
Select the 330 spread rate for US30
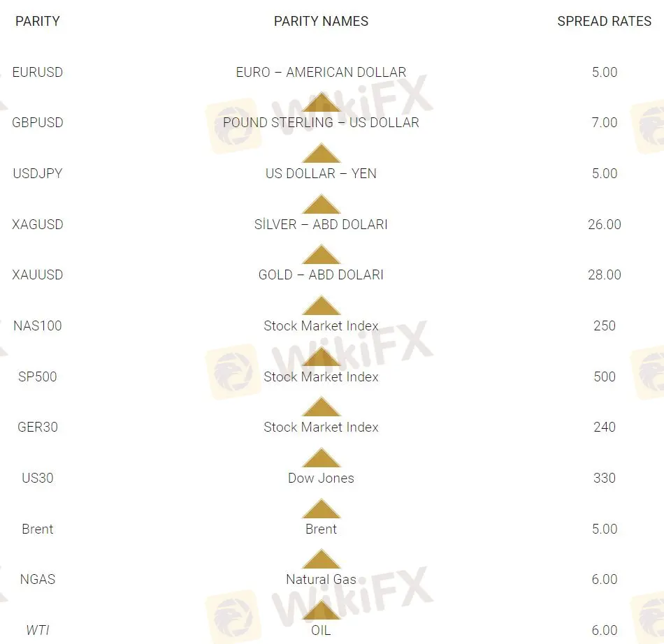tap(604, 478)
